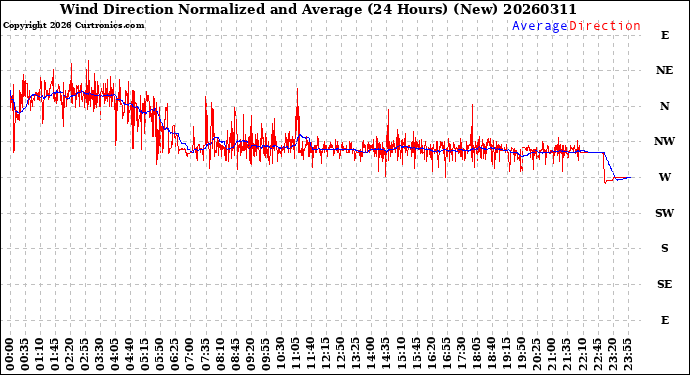Click the SW axis label
This screenshot has height=375, width=690.
coord(664,213)
